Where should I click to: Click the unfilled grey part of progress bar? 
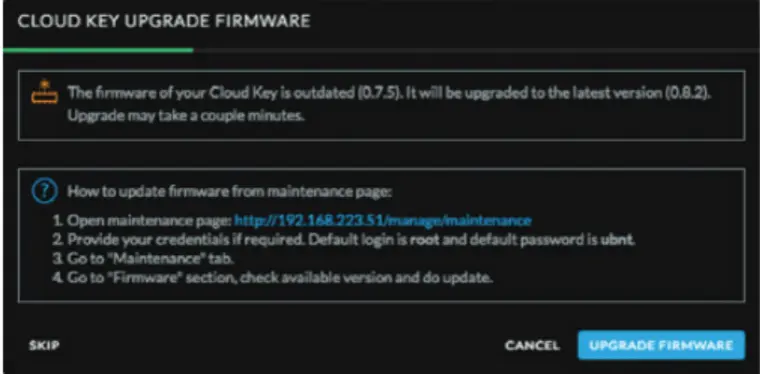tap(476, 50)
